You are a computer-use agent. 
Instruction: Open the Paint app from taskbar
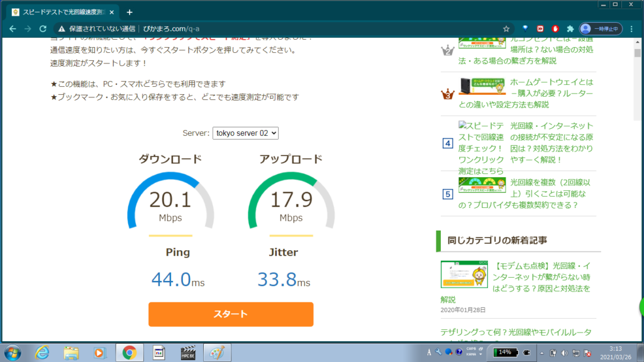pyautogui.click(x=217, y=353)
